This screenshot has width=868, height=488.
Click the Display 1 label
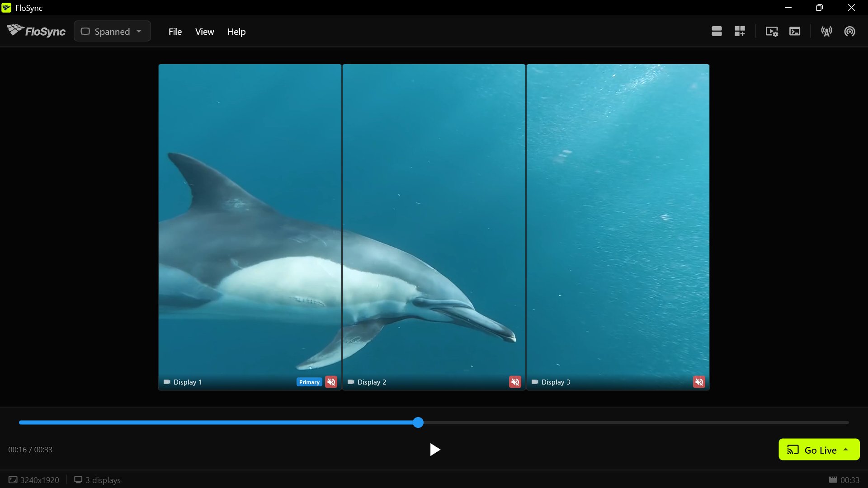click(x=188, y=382)
